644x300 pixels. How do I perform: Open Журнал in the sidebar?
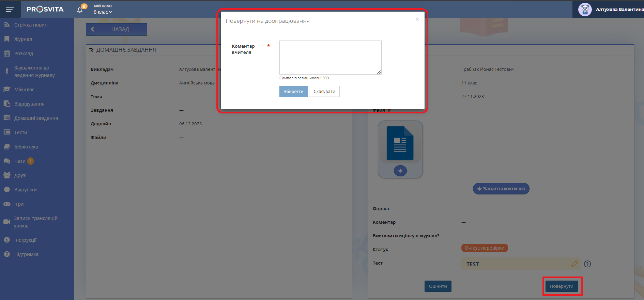coord(23,39)
